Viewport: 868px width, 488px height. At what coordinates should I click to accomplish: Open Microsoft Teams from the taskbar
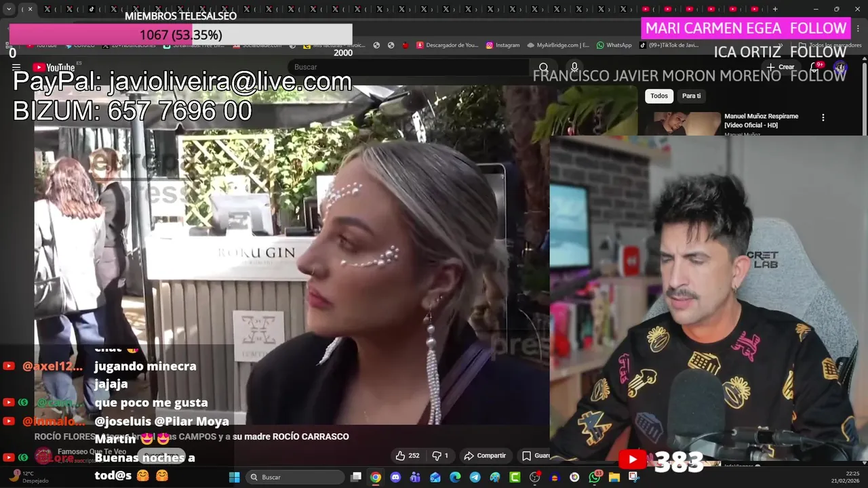[415, 477]
